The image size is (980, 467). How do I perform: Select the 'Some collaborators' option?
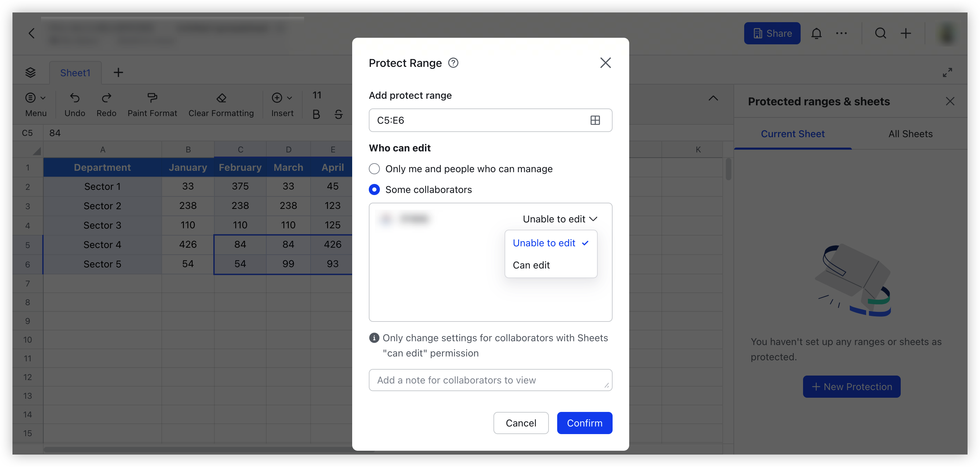374,190
